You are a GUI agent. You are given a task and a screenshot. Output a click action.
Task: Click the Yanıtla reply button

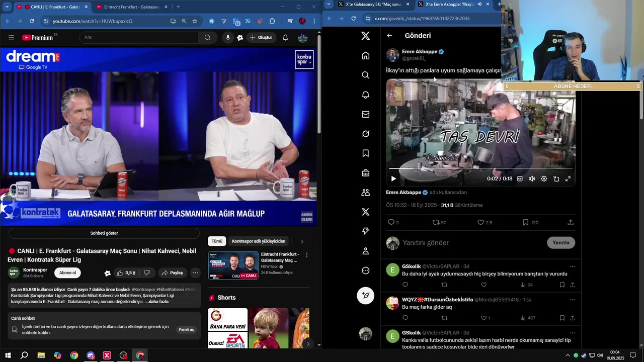[x=561, y=243]
